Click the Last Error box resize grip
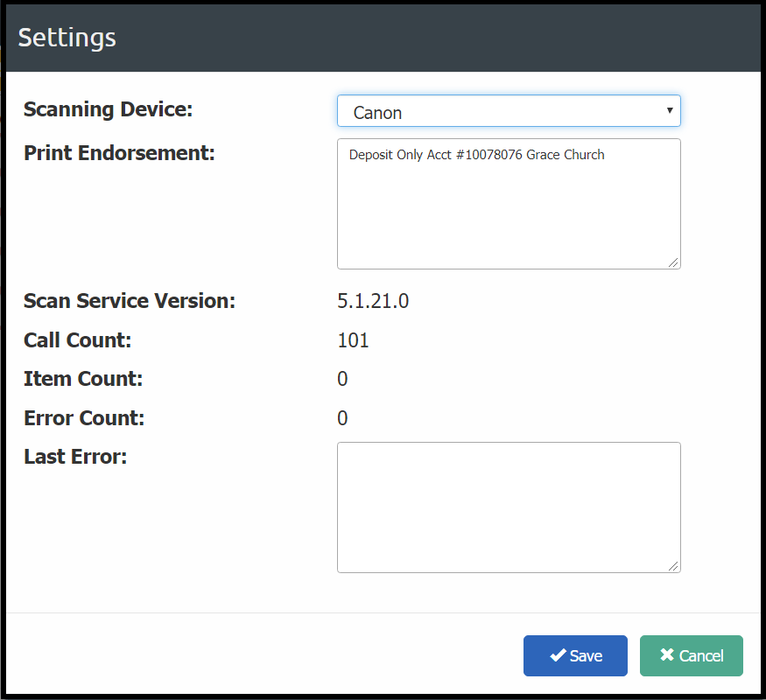The image size is (766, 700). pyautogui.click(x=673, y=566)
